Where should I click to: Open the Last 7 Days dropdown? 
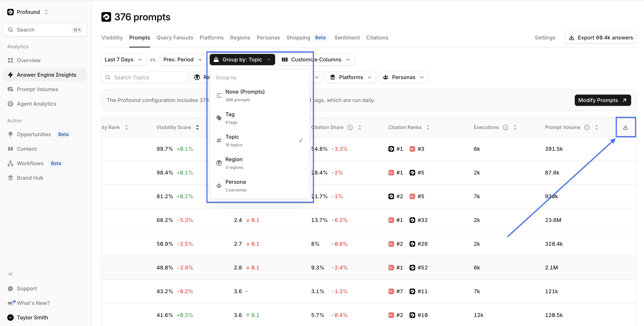[124, 60]
